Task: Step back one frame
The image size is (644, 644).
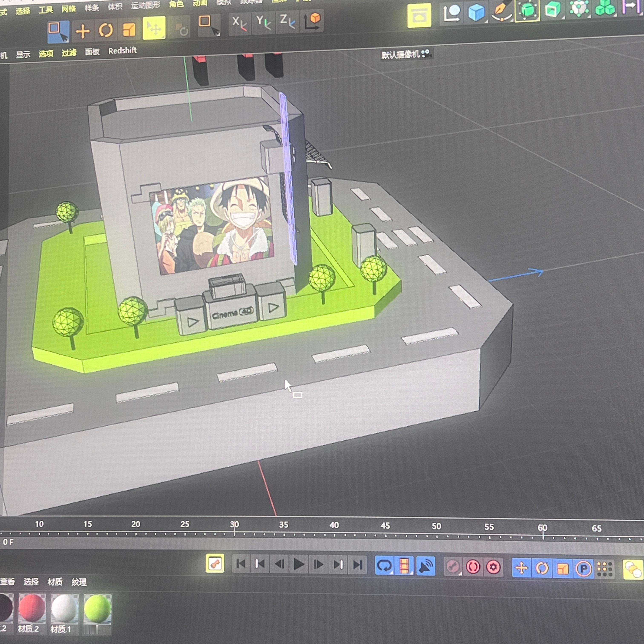Action: tap(279, 564)
